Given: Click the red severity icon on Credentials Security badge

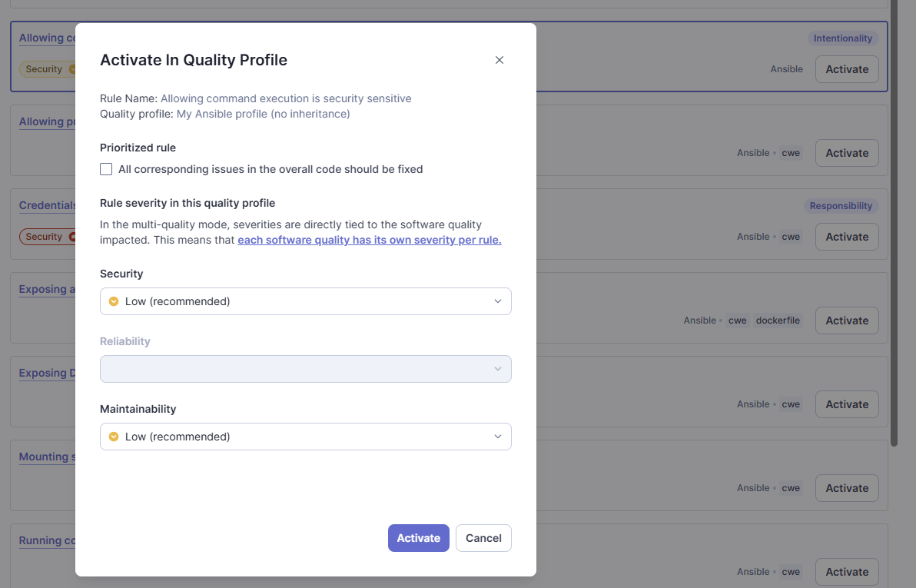Looking at the screenshot, I should [x=74, y=237].
